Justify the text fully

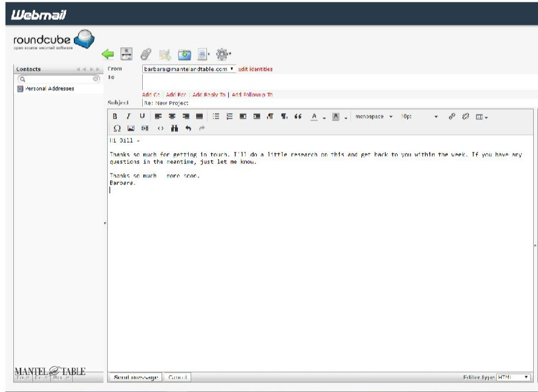point(199,117)
